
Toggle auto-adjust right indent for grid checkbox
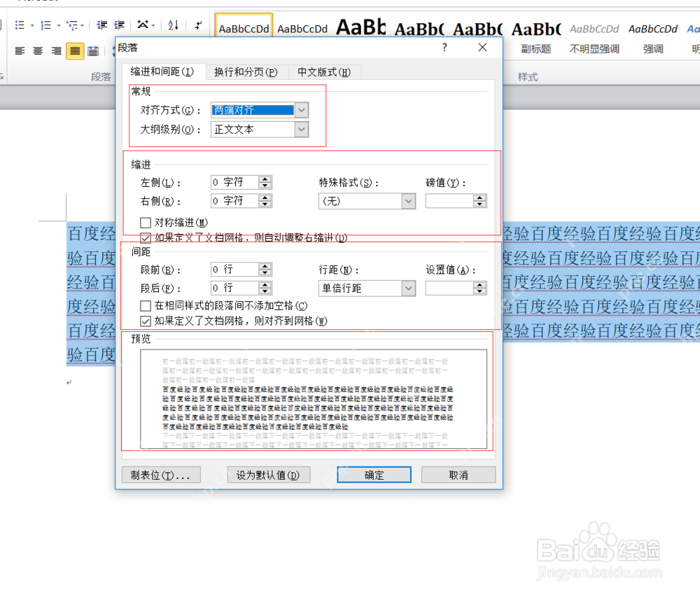146,237
